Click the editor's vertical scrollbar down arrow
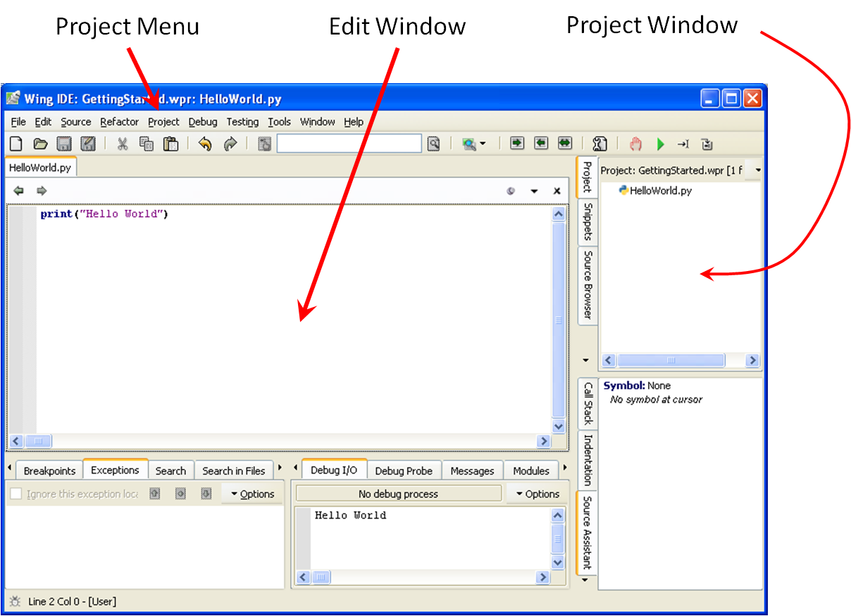Screen dimensions: 851x616 559,427
